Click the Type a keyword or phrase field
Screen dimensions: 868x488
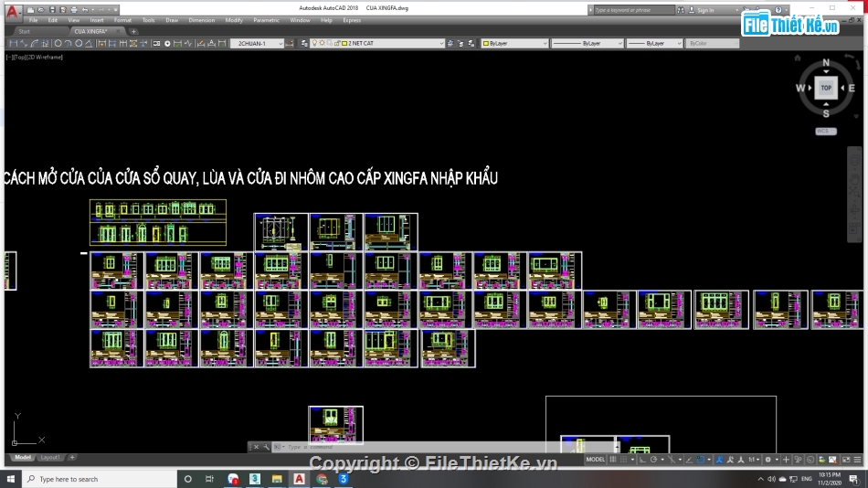click(634, 10)
